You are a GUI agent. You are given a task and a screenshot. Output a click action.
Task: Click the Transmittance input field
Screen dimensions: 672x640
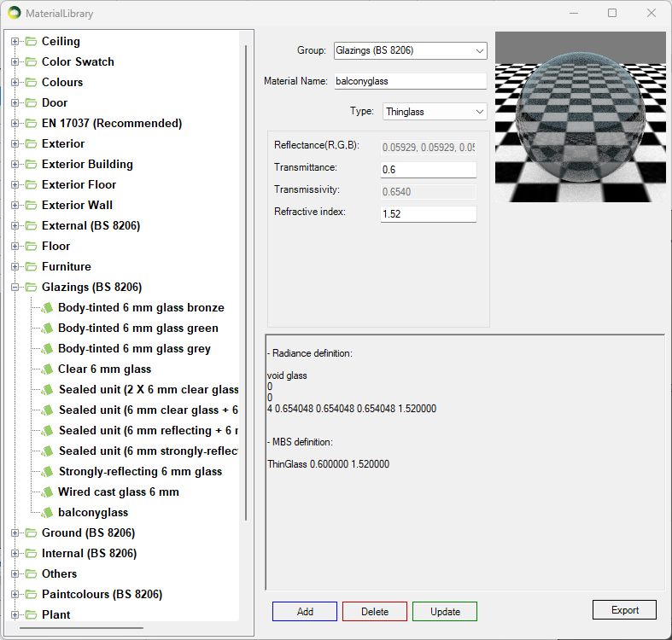coord(428,169)
